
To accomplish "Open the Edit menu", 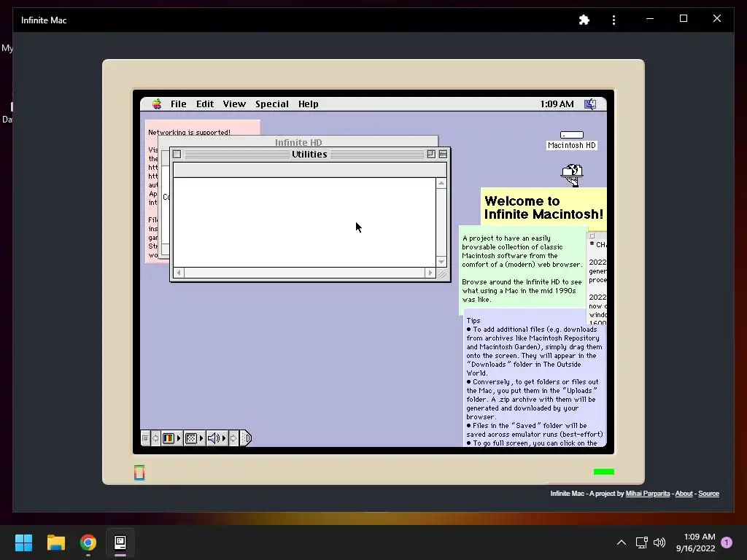I will pyautogui.click(x=205, y=104).
